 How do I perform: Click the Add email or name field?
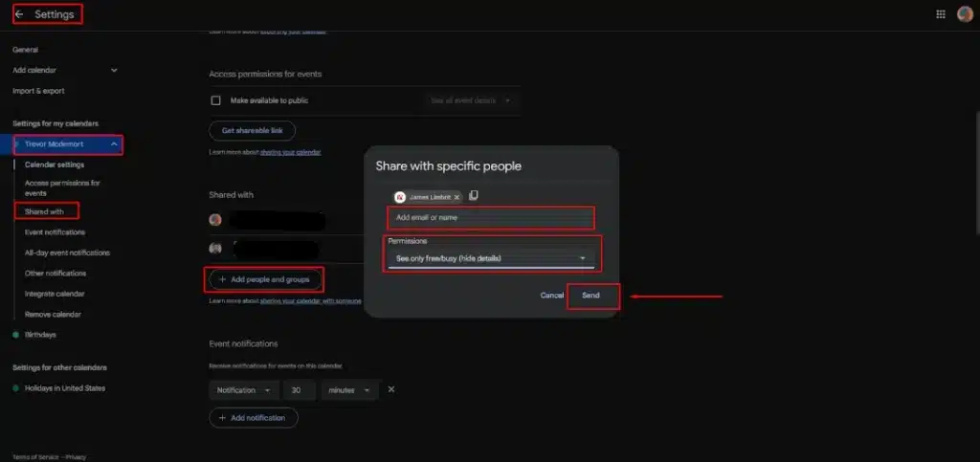pyautogui.click(x=490, y=218)
